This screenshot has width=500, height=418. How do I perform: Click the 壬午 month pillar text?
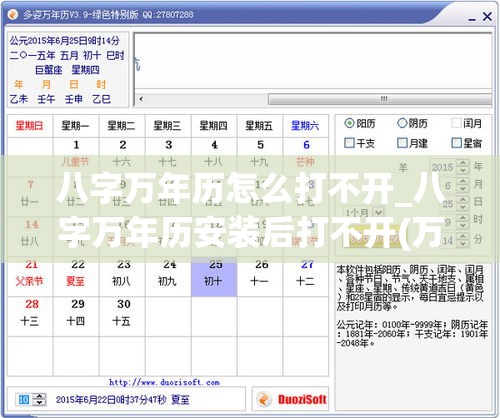coord(46,99)
